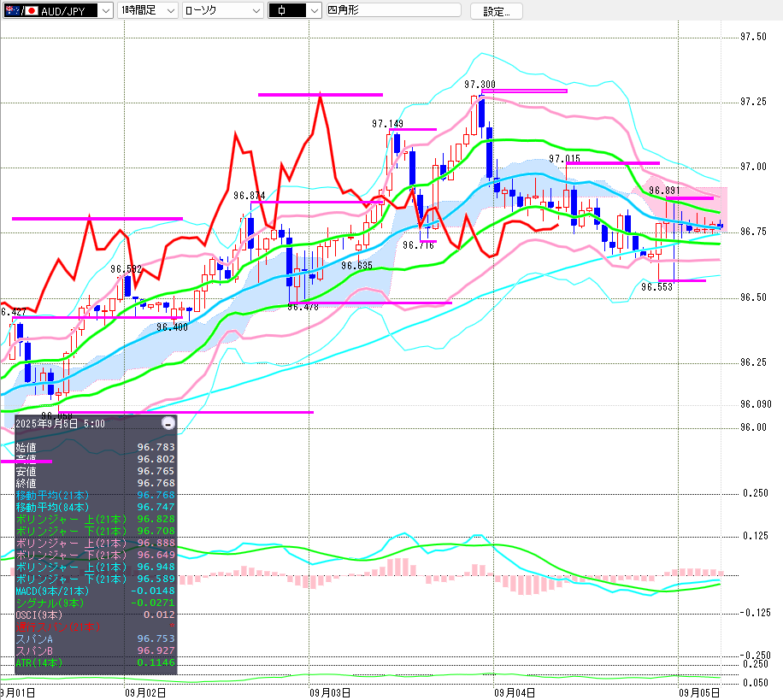Click the 09月03日 date axis label

[x=330, y=693]
